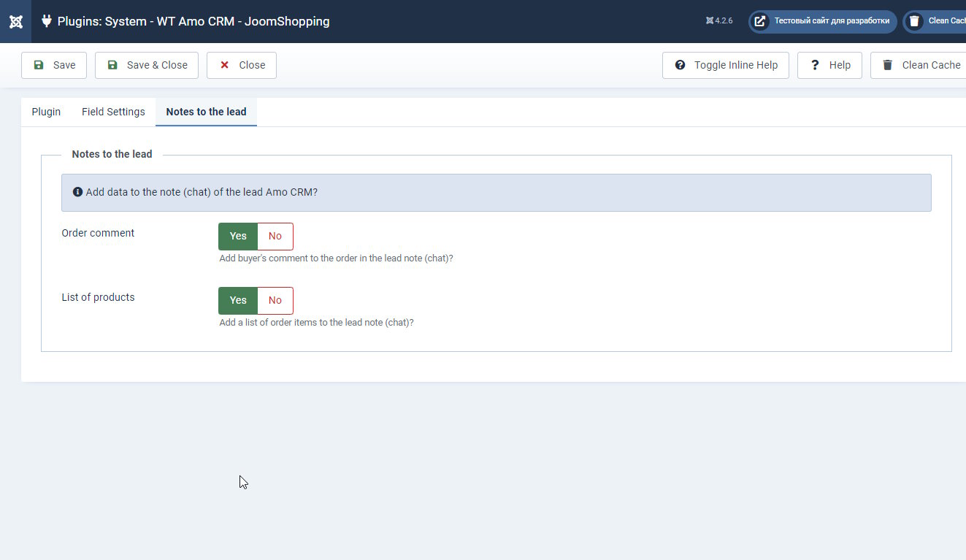Screen dimensions: 966x560
Task: Click 'Add buyer's comment to the order' hint
Action: 336,258
